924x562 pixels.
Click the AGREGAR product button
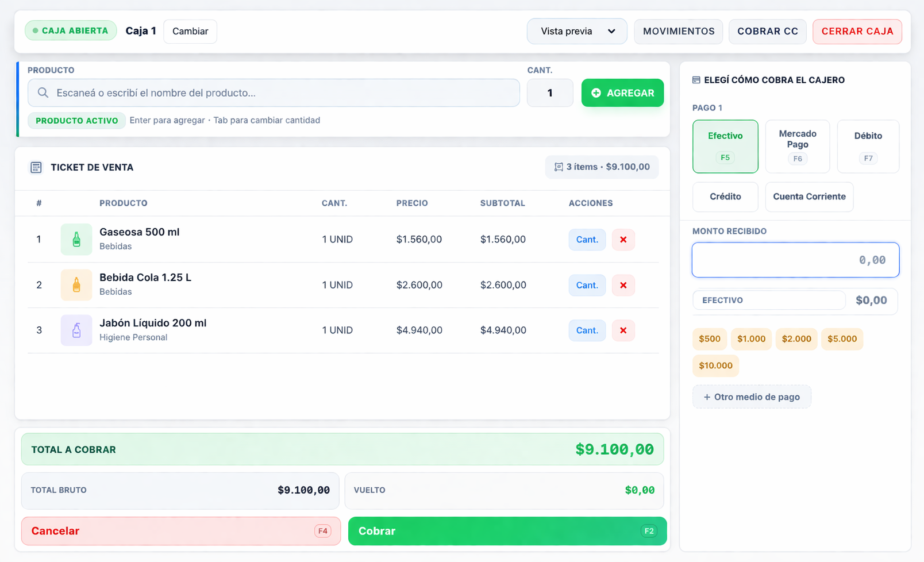tap(622, 93)
